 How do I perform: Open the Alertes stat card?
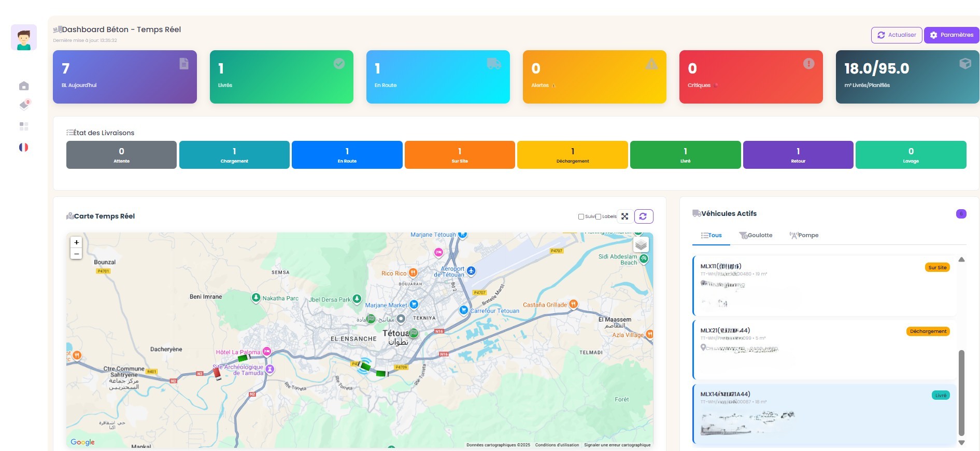point(594,77)
